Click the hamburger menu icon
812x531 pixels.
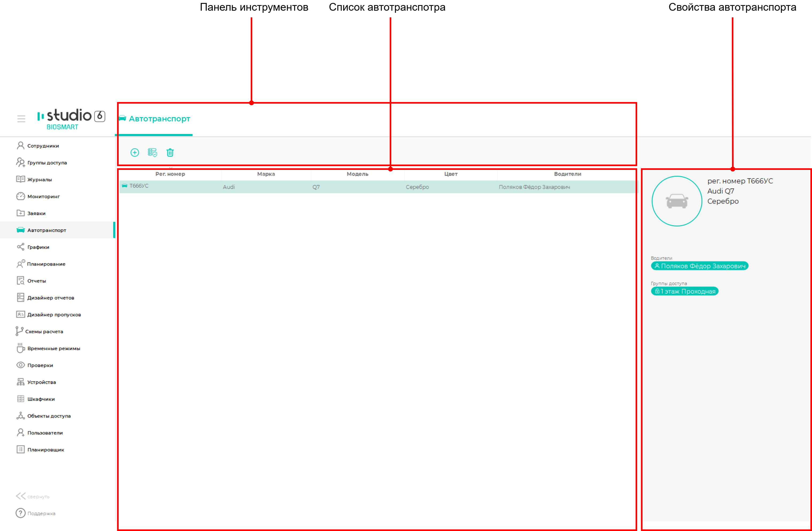pos(21,119)
